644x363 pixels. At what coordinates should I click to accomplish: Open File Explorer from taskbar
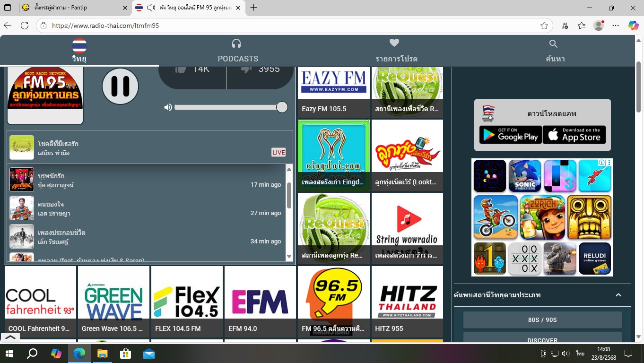[x=103, y=354]
